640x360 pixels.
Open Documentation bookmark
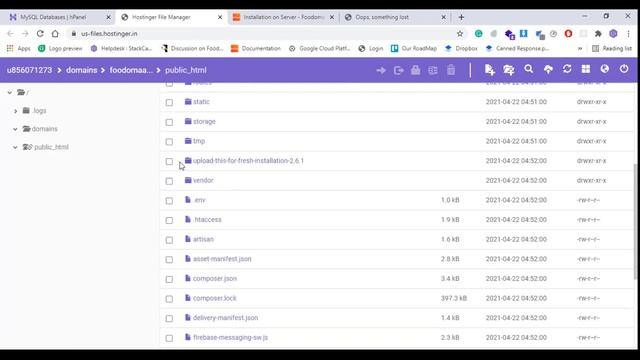tap(256, 48)
